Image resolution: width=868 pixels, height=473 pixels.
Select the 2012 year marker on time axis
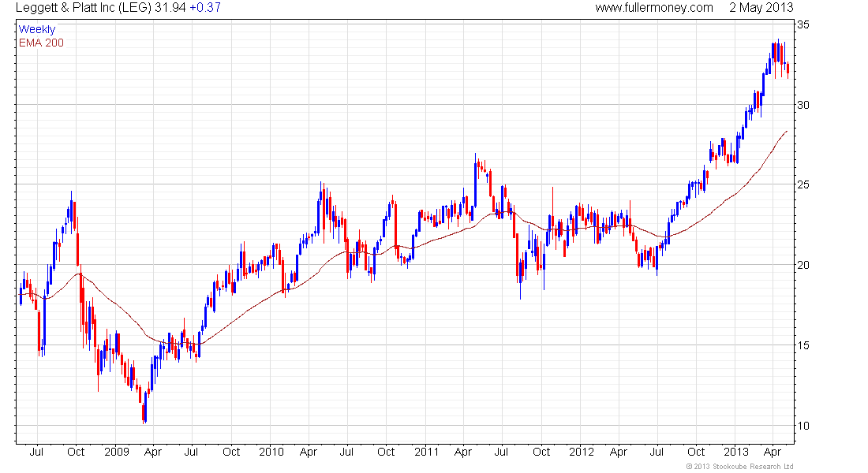click(x=581, y=452)
